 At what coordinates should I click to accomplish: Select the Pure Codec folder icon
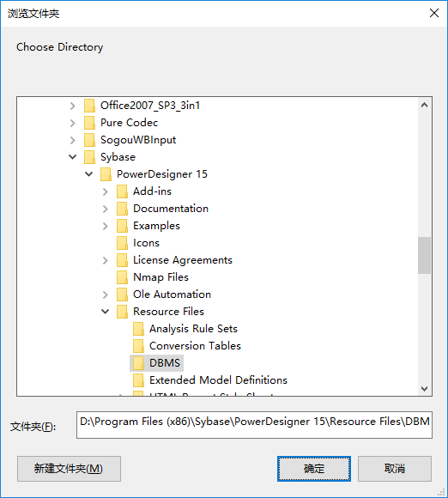[89, 123]
